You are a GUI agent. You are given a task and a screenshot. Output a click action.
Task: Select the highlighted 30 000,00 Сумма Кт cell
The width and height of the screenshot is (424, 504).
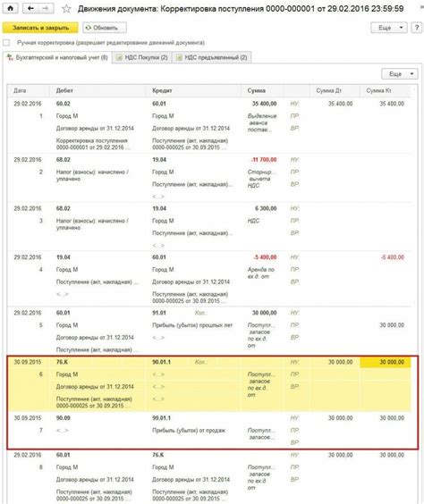(385, 362)
